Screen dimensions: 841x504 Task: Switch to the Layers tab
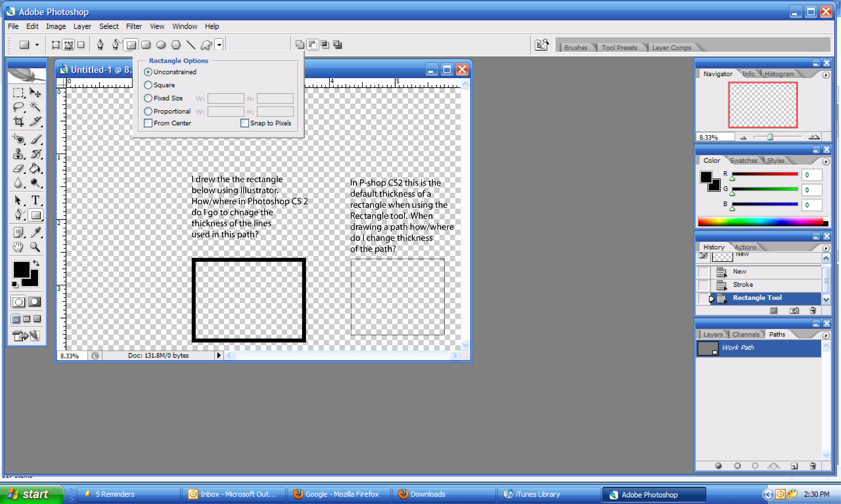pos(713,335)
